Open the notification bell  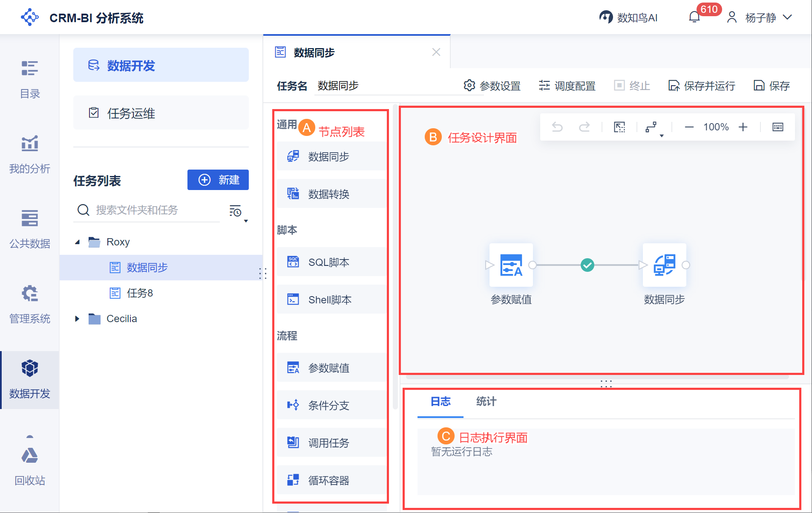click(x=694, y=17)
